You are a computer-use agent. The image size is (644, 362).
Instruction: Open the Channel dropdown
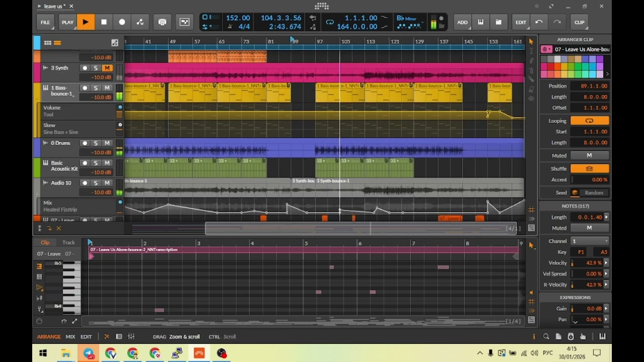click(x=589, y=241)
